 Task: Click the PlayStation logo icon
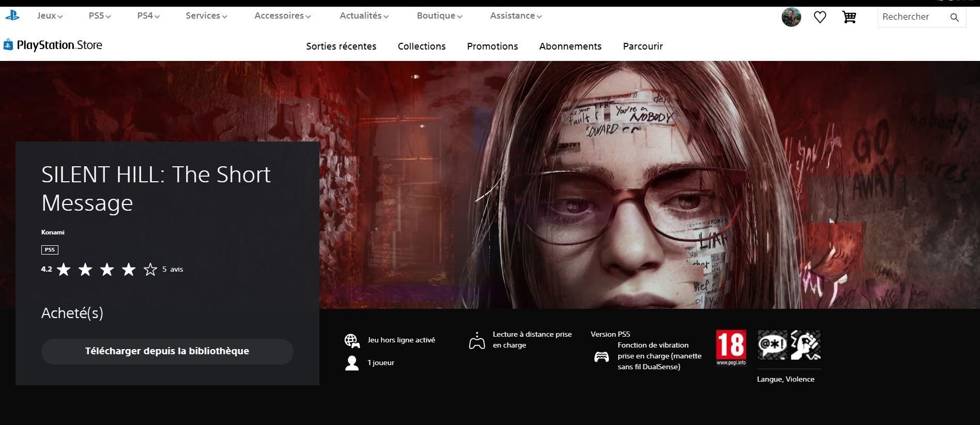pyautogui.click(x=12, y=16)
